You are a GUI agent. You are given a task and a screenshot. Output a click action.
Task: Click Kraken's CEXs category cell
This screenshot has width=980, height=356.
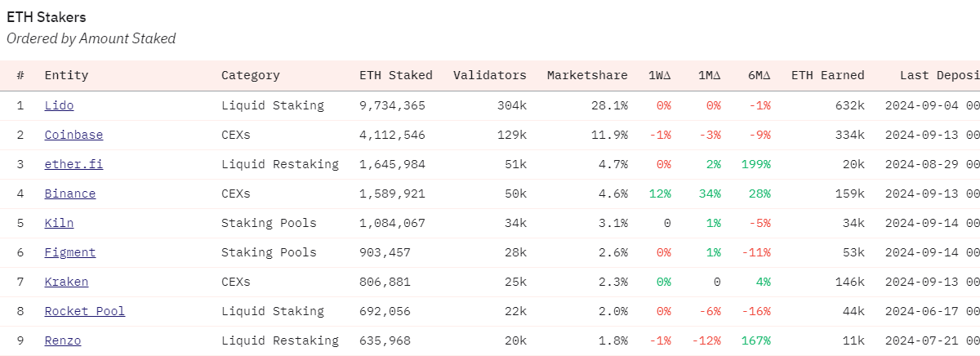(x=236, y=282)
